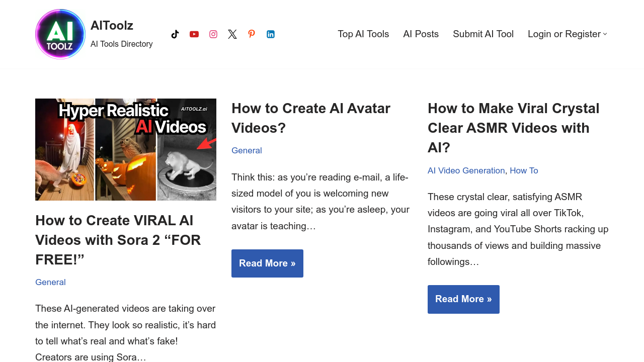This screenshot has height=362, width=644.
Task: Open the TikTok social icon
Action: [x=175, y=34]
